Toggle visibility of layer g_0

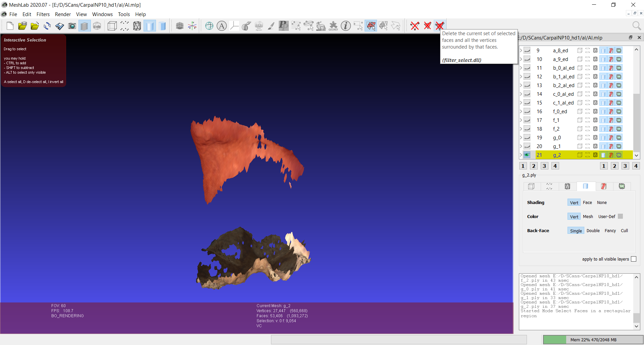click(x=527, y=137)
